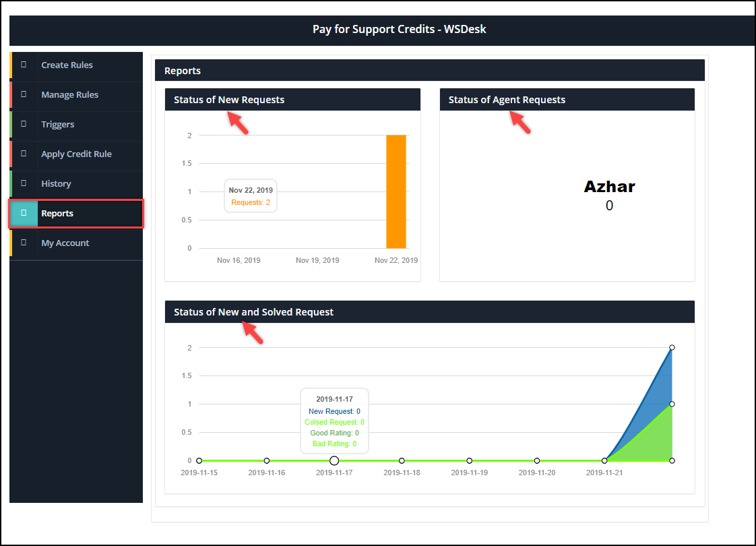Click the Apply Credit Rule sidebar icon
This screenshot has height=546, width=756.
pos(24,154)
